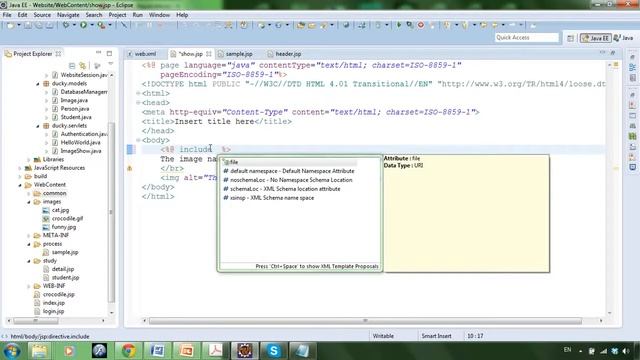The width and height of the screenshot is (640, 360).
Task: Open Windows Start menu orb
Action: [x=11, y=351]
